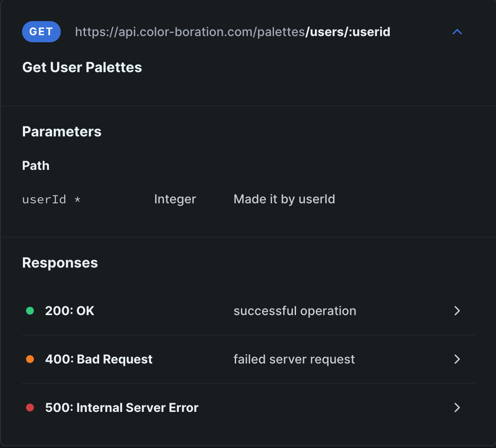
Task: Expand the 500: Internal Server Error chevron
Action: 457,408
